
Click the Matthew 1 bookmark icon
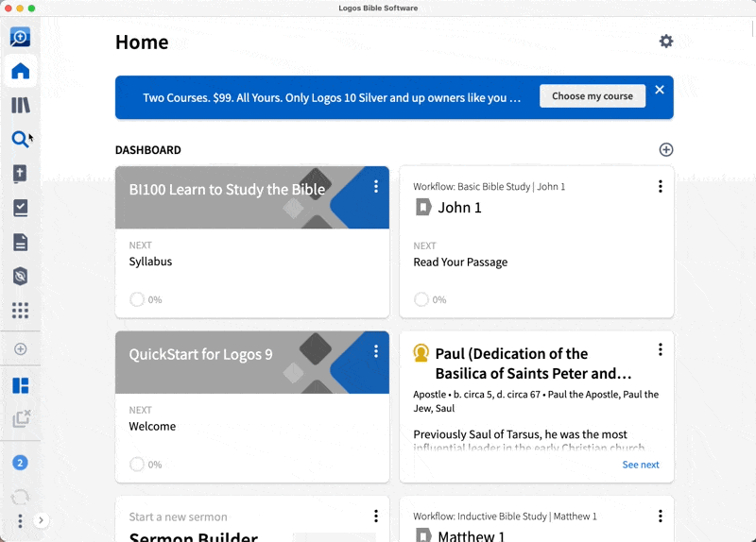pos(422,535)
